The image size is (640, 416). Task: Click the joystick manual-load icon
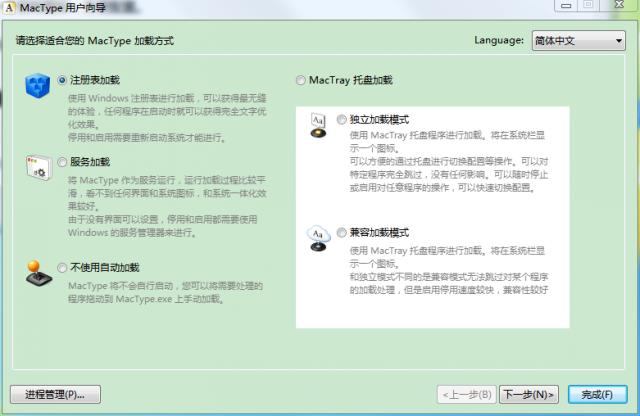(x=38, y=273)
